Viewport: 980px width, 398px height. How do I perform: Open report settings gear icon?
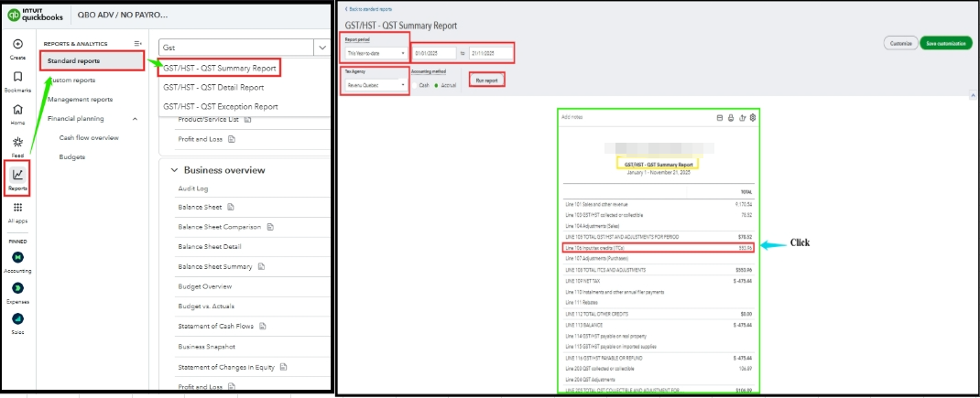tap(753, 117)
